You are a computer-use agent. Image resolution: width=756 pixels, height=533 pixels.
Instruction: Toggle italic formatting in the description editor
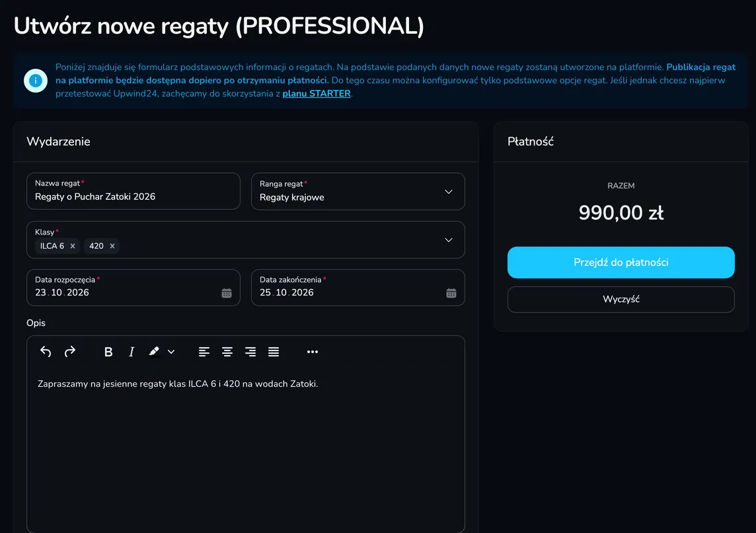click(x=131, y=352)
